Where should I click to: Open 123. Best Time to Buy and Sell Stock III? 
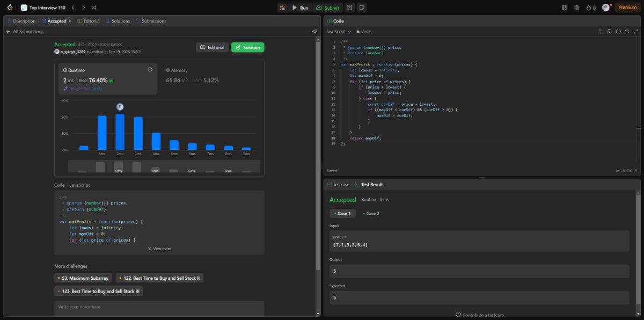[99, 291]
